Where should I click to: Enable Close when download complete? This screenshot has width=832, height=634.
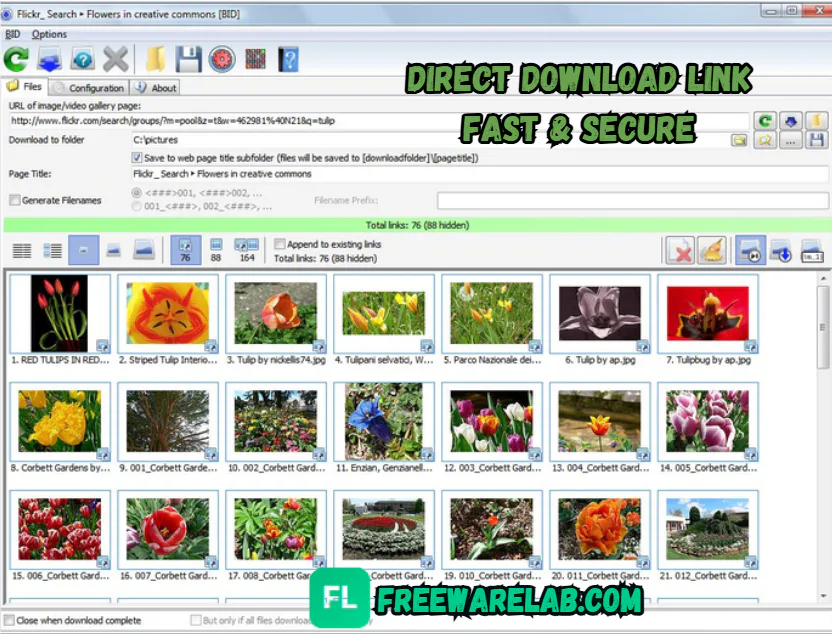10,621
